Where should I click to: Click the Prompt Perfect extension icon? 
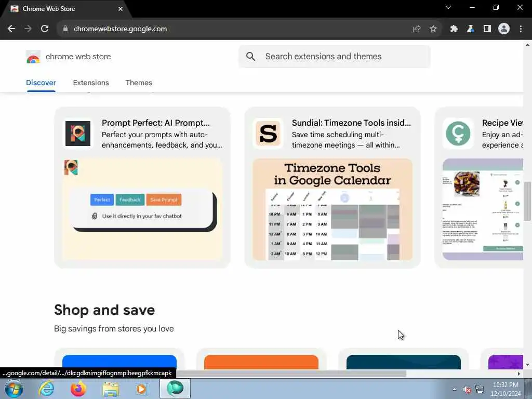pos(78,134)
